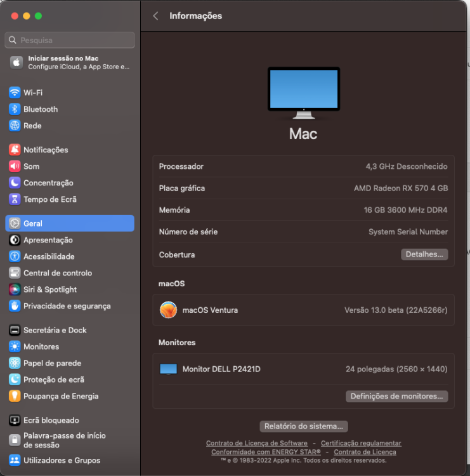Viewport: 470px width, 476px height.
Task: Click the Central de controlo icon
Action: point(15,273)
